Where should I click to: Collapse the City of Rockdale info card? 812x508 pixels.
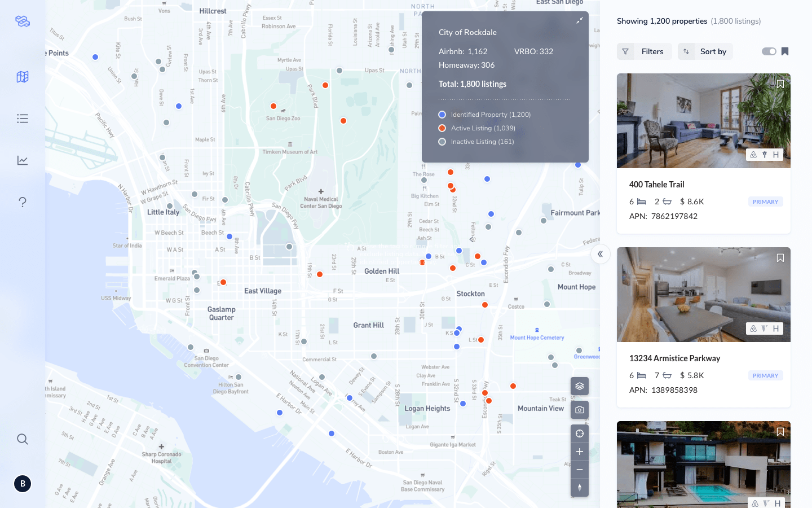coord(579,21)
